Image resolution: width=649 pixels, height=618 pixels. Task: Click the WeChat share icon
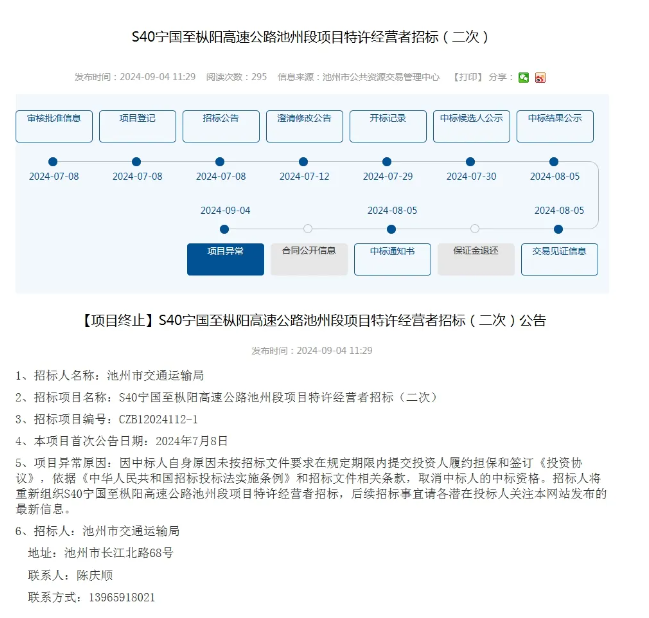point(523,77)
